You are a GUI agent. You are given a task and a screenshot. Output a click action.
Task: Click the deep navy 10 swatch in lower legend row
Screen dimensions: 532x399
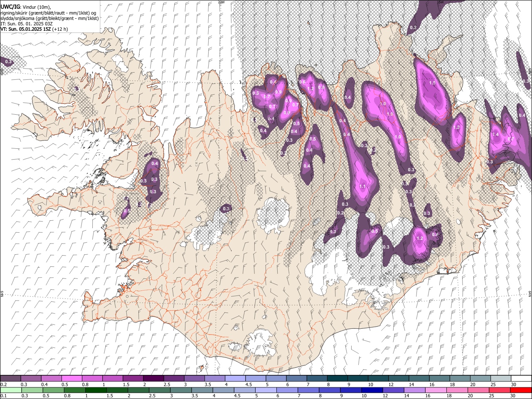(x=372, y=390)
